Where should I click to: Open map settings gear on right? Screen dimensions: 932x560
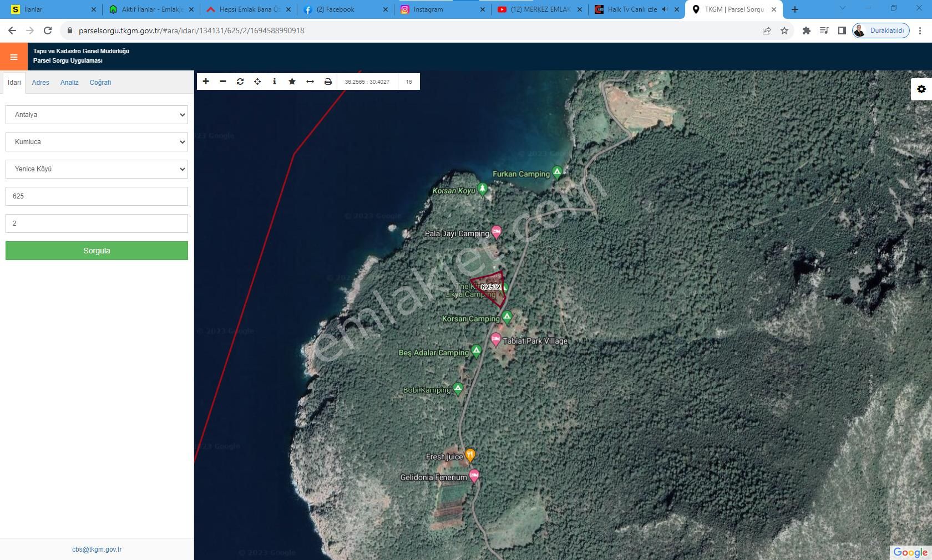pos(921,89)
